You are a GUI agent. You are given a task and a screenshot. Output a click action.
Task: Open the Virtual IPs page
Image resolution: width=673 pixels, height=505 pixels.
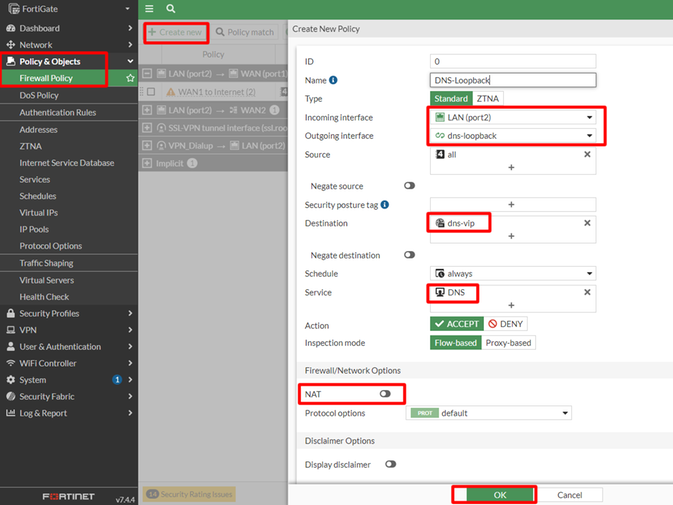coord(38,212)
